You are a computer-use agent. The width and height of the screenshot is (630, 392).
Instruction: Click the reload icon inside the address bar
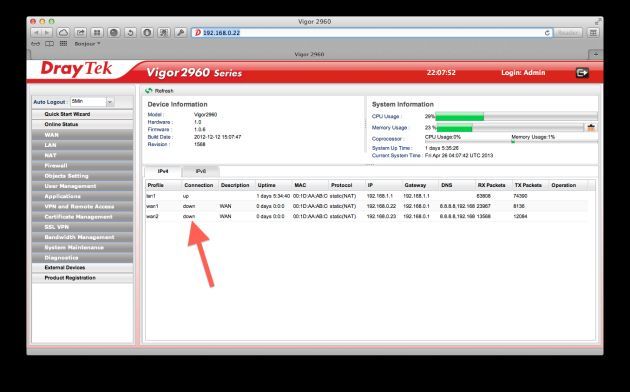(547, 33)
